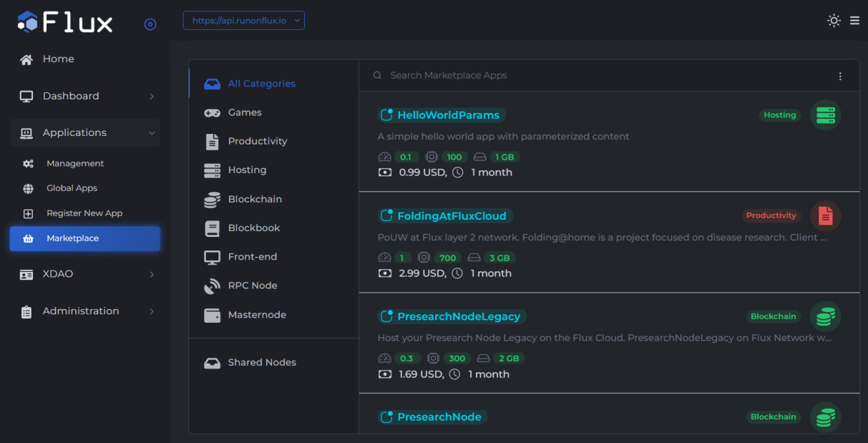The image size is (868, 443).
Task: Select Marketplace in sidebar
Action: (85, 238)
